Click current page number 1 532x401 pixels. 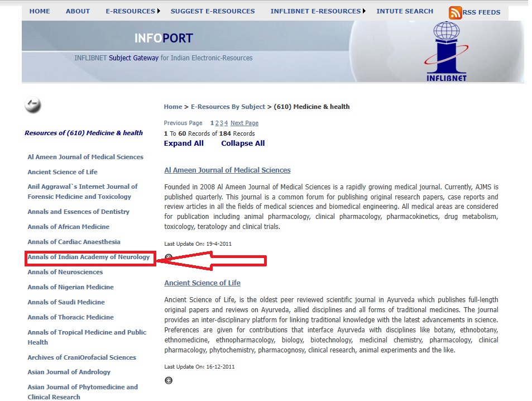[x=212, y=123]
